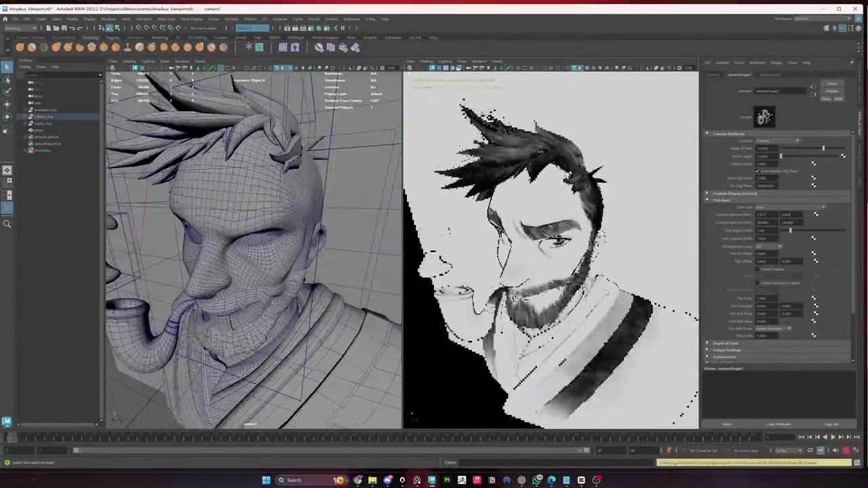Click the New Scene icon in status line
This screenshot has height=488, width=868.
tap(48, 28)
